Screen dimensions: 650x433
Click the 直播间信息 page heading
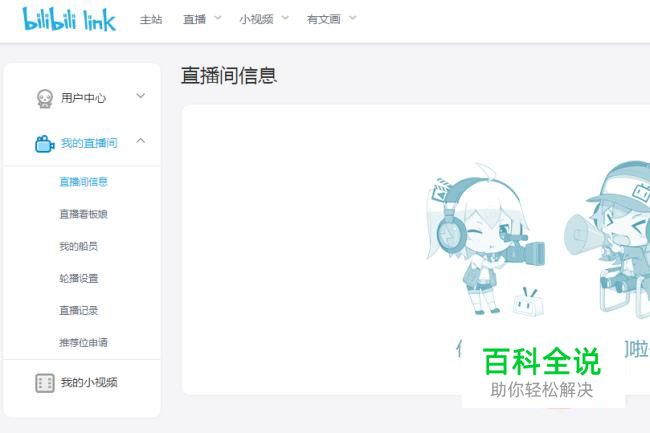(x=229, y=76)
